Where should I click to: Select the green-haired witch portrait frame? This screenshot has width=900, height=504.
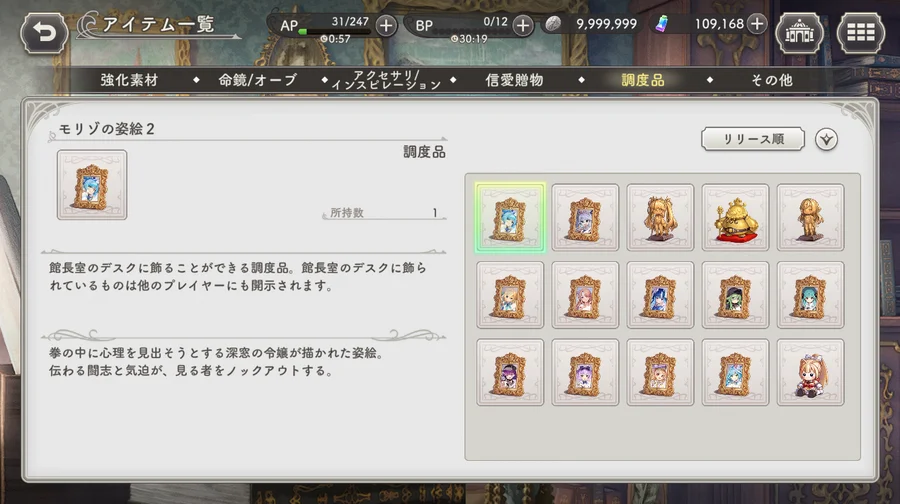point(735,295)
